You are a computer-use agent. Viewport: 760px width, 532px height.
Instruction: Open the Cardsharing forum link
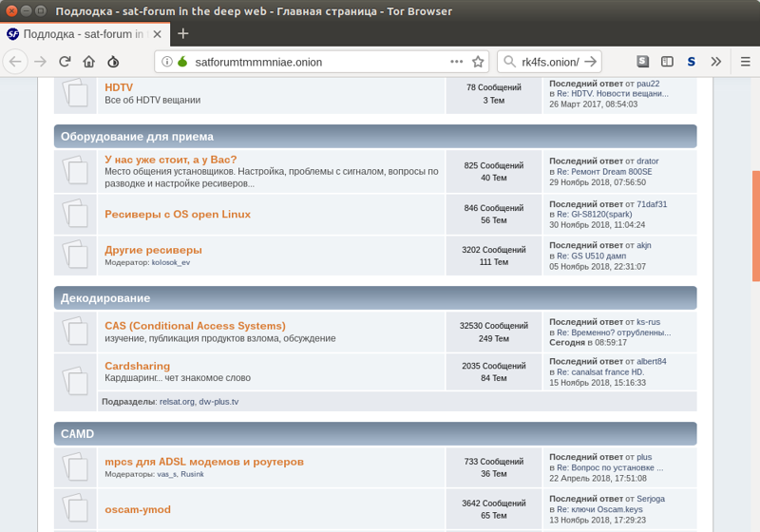coord(137,366)
